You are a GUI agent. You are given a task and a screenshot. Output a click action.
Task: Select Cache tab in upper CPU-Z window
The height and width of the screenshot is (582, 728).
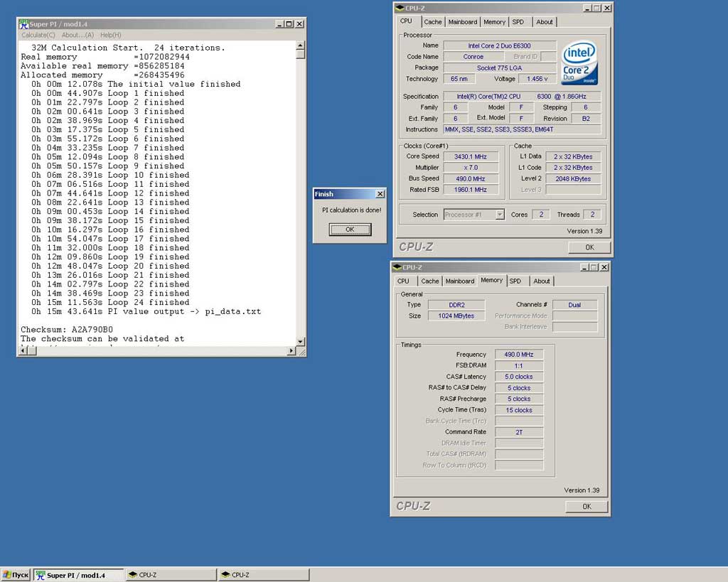click(433, 22)
